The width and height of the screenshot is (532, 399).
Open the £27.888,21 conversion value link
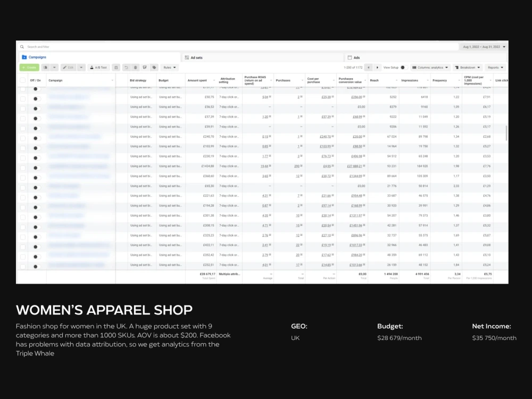pyautogui.click(x=354, y=166)
